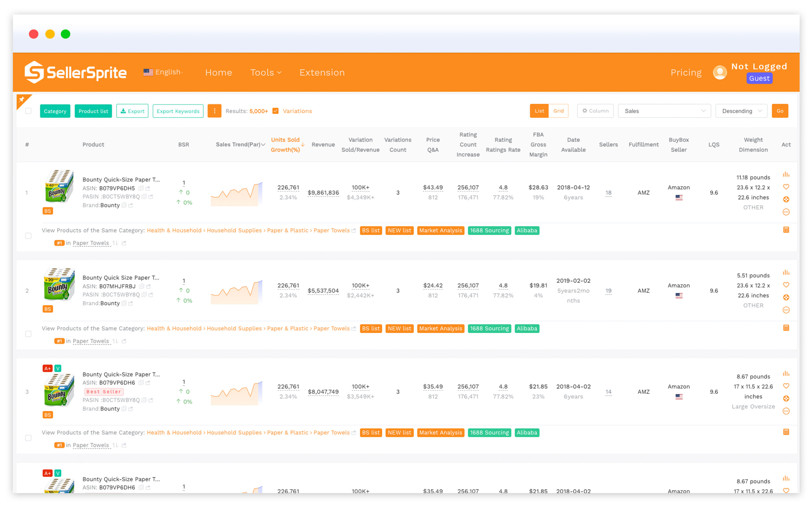Select checkbox for row 3 product
This screenshot has width=812, height=506.
pos(28,438)
